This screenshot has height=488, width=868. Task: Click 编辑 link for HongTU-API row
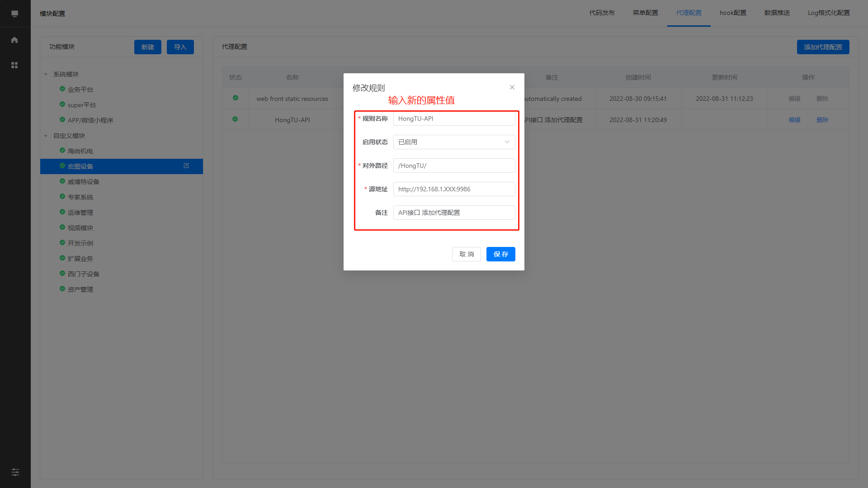pos(794,120)
